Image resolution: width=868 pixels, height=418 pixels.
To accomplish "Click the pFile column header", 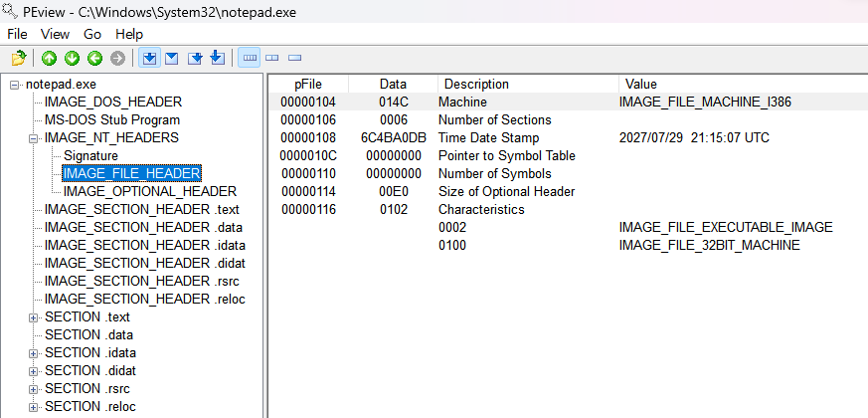I will [308, 85].
